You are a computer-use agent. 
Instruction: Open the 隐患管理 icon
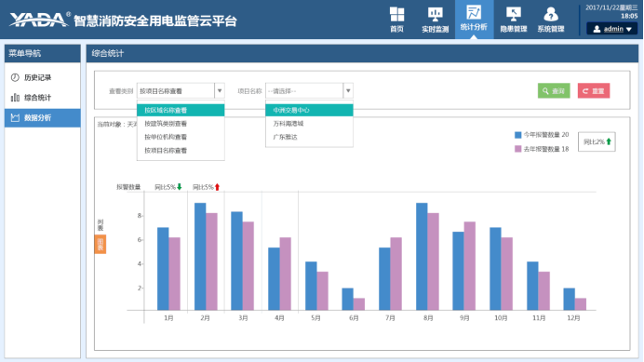514,15
